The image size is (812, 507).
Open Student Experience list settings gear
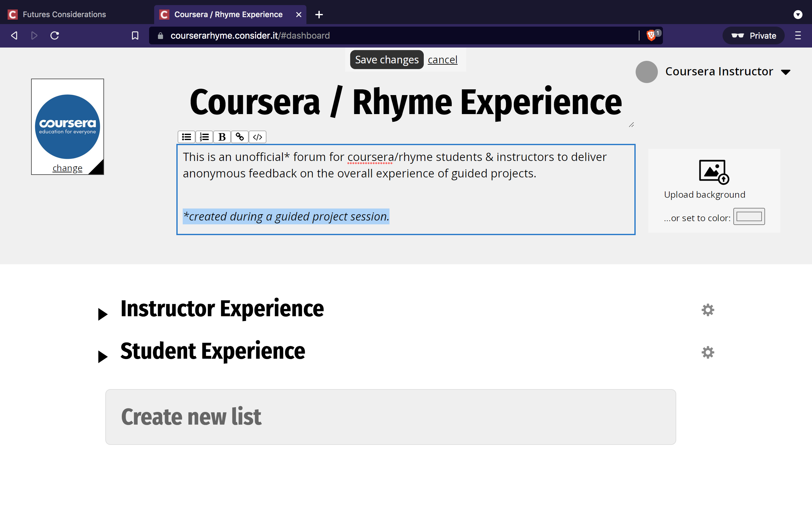(x=708, y=352)
